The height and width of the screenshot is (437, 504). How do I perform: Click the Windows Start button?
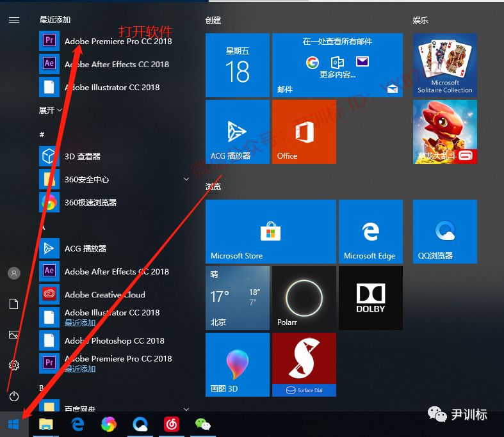pos(14,424)
